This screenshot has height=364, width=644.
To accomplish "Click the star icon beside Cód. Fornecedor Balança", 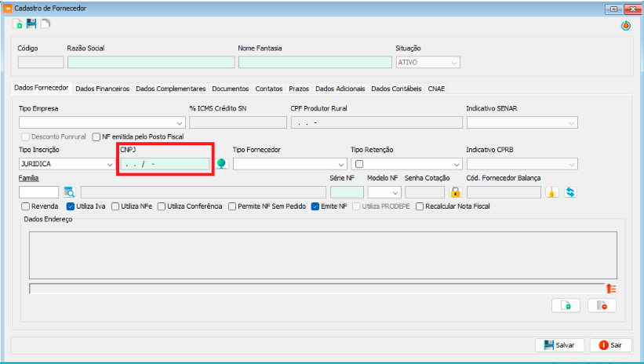I will [x=551, y=192].
